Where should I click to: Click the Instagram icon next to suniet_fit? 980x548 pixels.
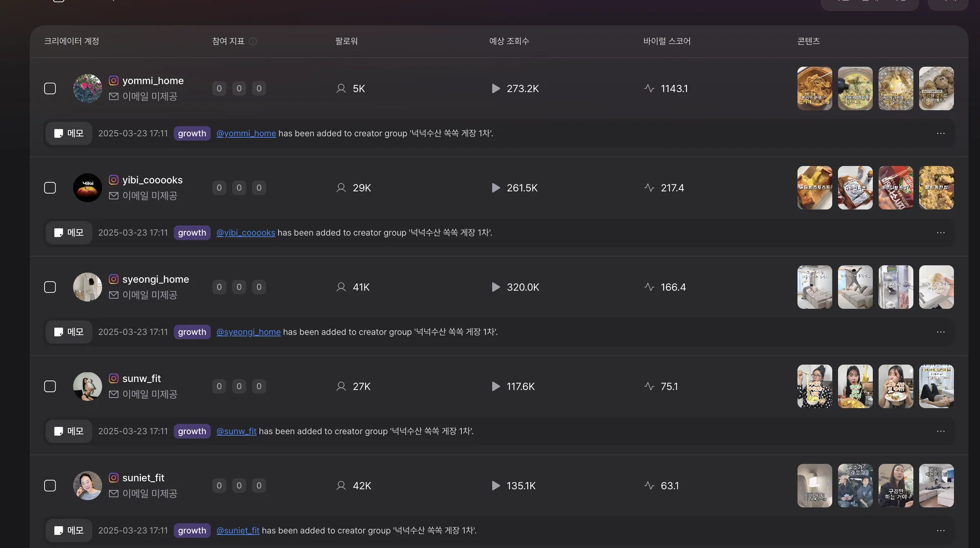[114, 478]
